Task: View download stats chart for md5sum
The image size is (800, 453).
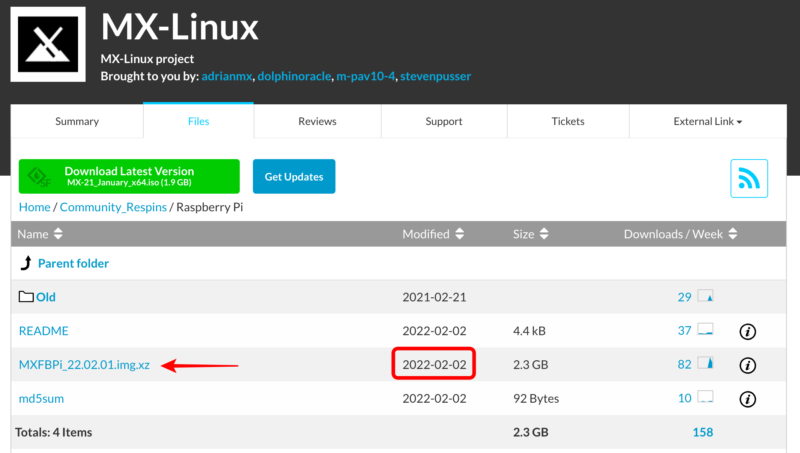Action: pyautogui.click(x=705, y=397)
